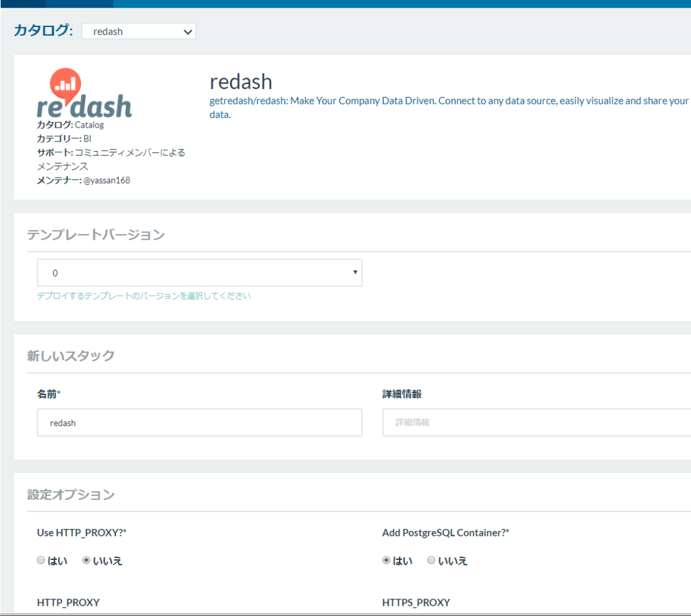Click the デプロイするテンプレート help text
This screenshot has width=691, height=616.
[x=144, y=296]
